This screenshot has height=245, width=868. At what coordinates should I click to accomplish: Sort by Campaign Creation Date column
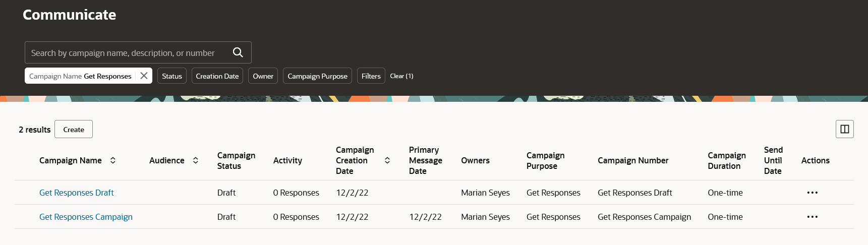(x=387, y=160)
